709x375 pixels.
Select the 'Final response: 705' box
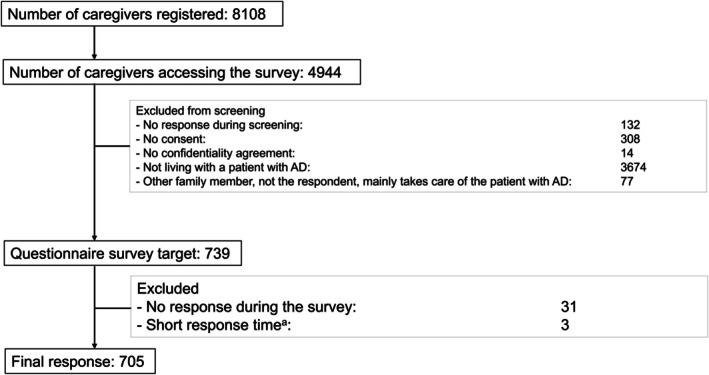click(x=80, y=361)
